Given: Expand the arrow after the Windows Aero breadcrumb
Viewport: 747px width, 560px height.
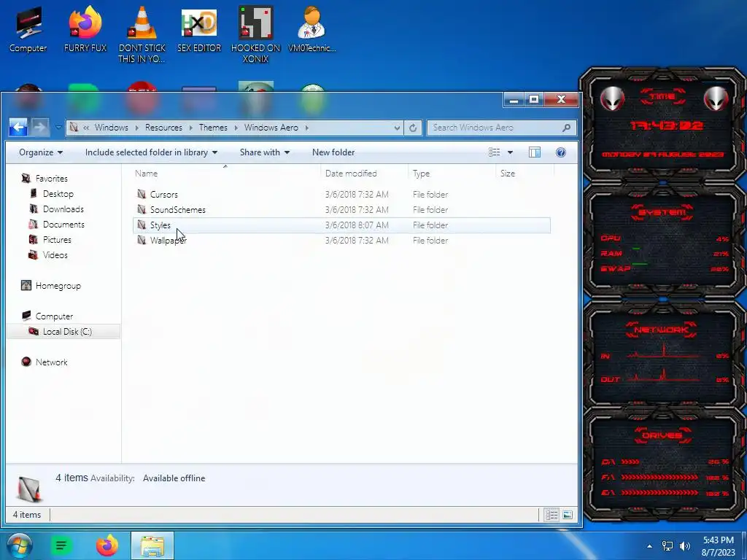Looking at the screenshot, I should 307,128.
